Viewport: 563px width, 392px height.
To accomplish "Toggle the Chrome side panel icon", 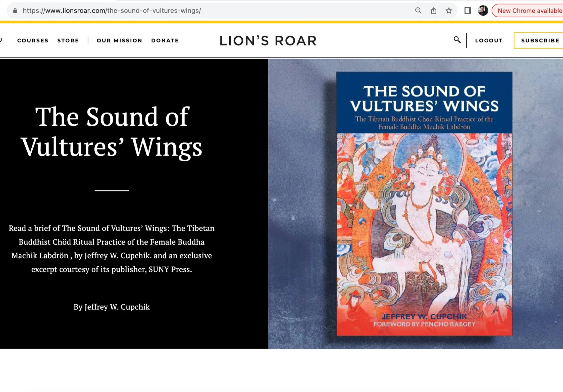I will pyautogui.click(x=468, y=11).
